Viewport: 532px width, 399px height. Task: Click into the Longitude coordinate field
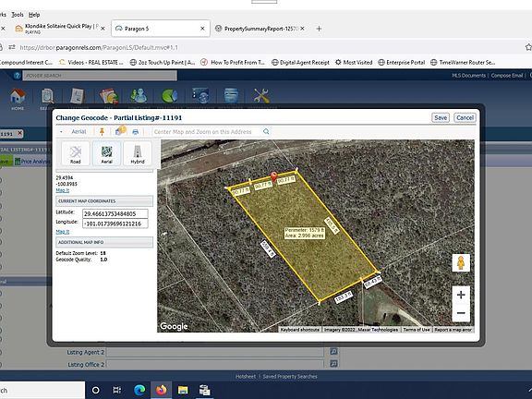tap(115, 224)
